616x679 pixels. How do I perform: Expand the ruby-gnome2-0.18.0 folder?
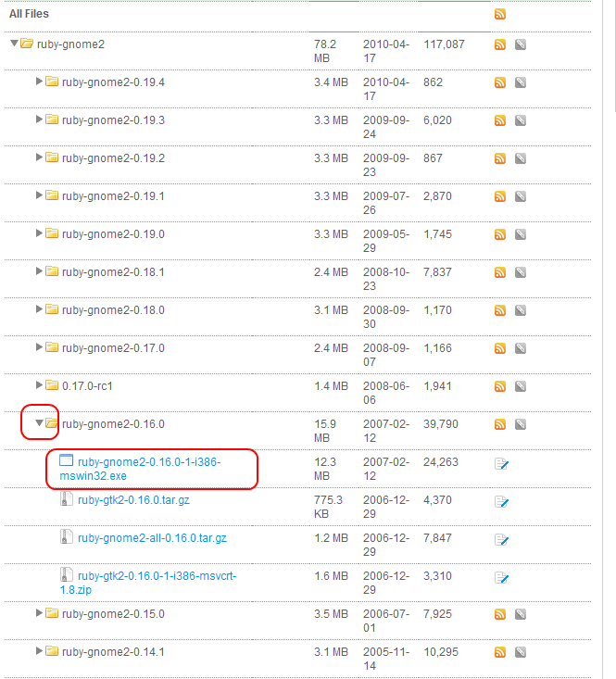pos(39,308)
